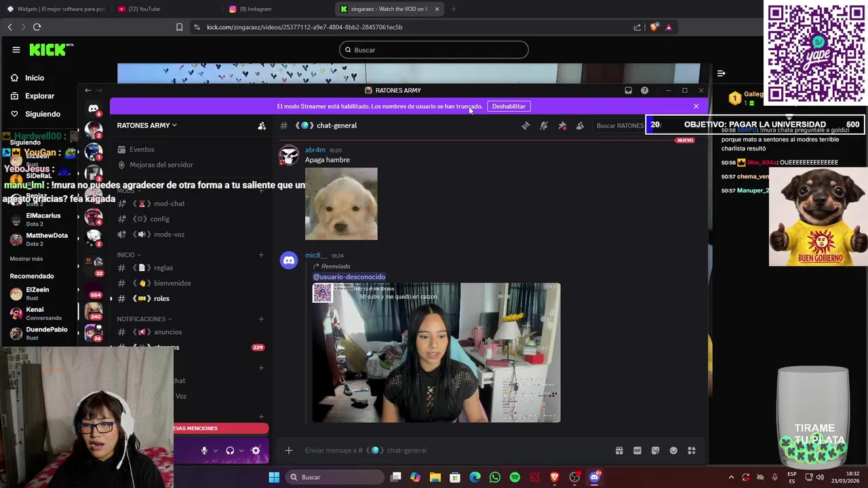Open Discord user settings gear
The height and width of the screenshot is (488, 868).
click(x=256, y=451)
